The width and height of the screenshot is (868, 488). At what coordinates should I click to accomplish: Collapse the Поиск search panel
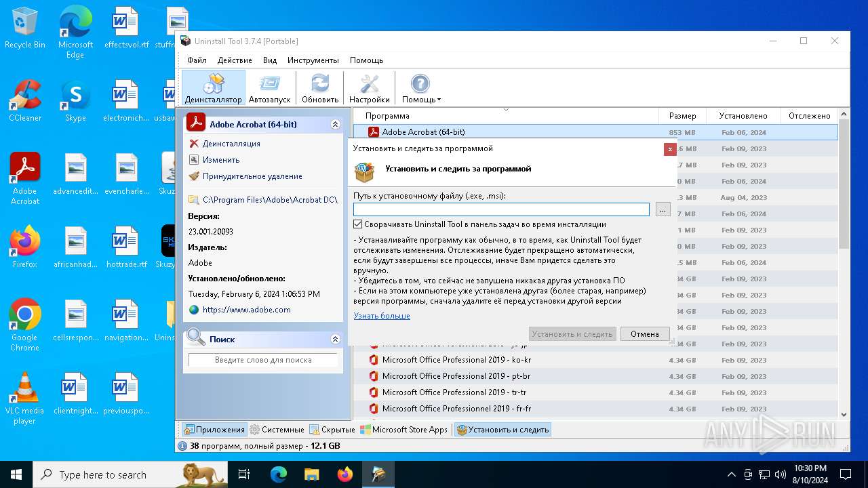coord(335,339)
